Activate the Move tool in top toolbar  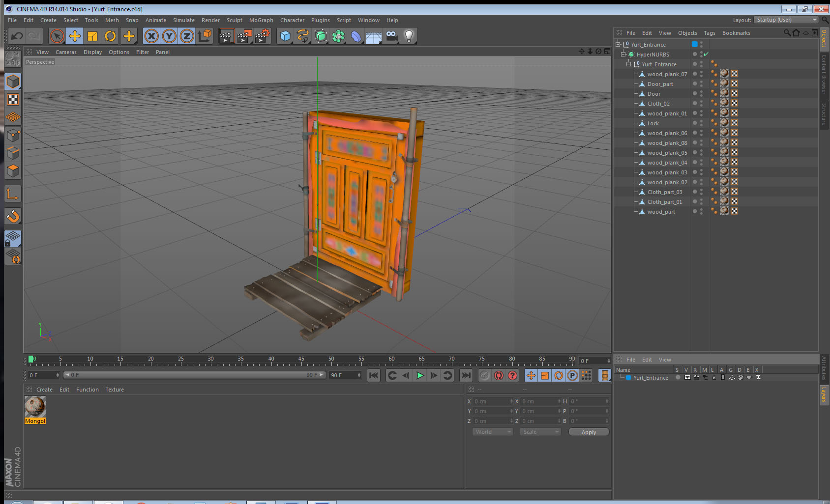pos(75,36)
